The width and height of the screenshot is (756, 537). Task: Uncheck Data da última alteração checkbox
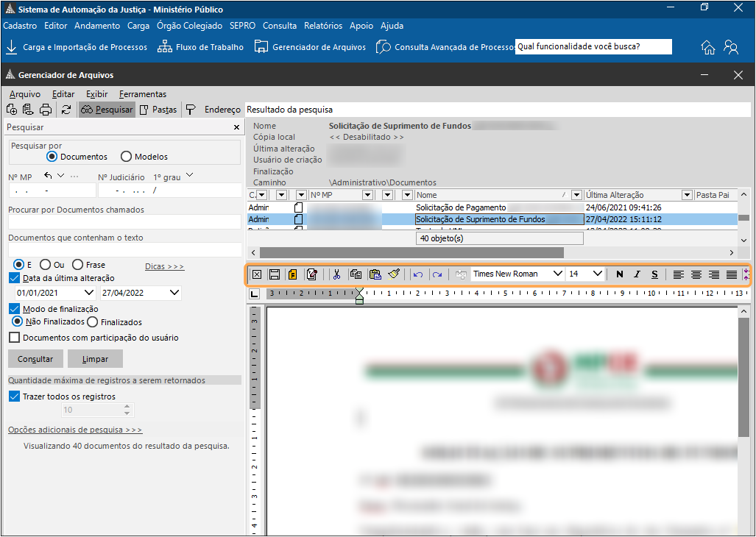15,278
